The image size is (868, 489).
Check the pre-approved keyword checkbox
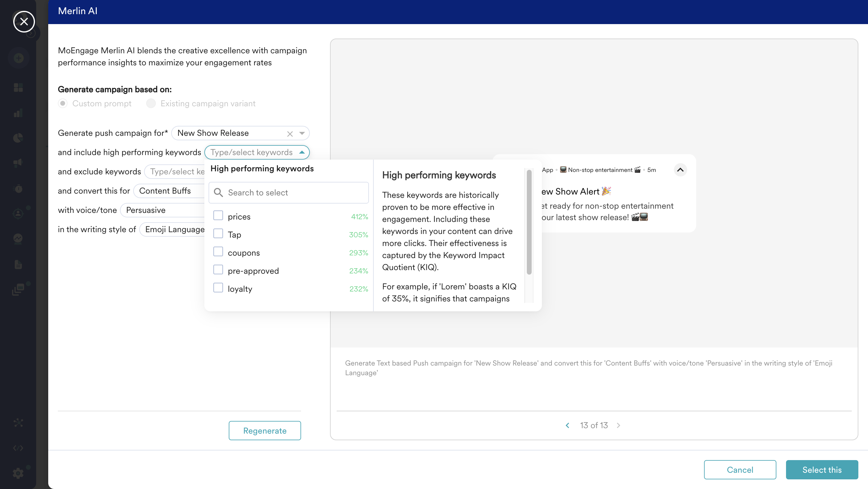[218, 269]
